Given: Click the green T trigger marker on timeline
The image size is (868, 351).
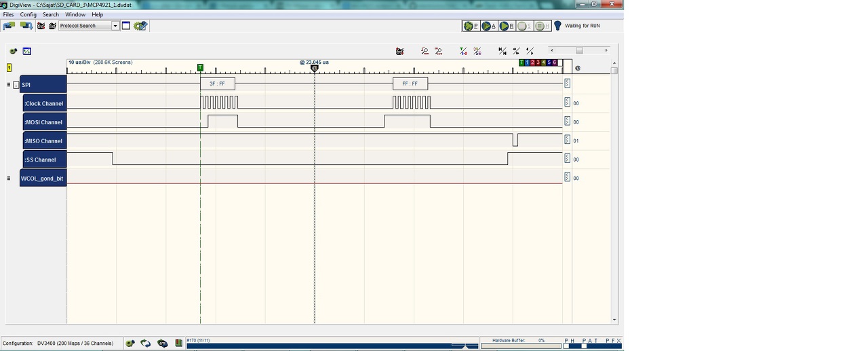Looking at the screenshot, I should [200, 68].
